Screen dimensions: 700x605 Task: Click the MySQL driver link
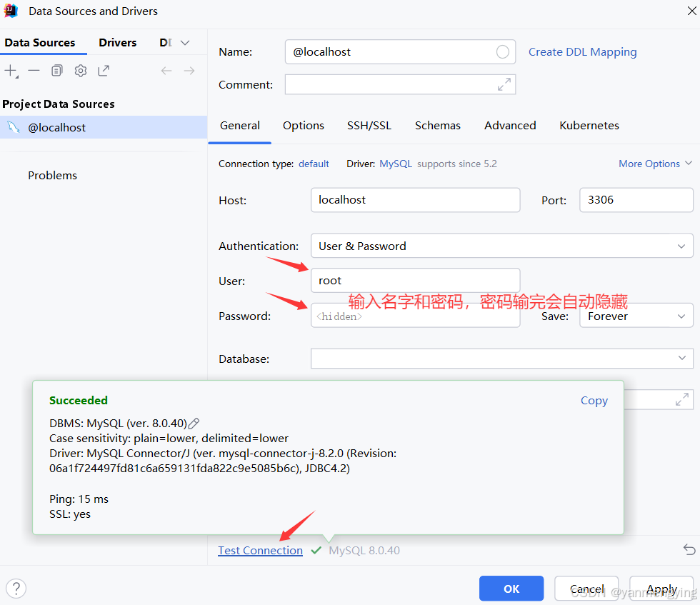coord(396,164)
